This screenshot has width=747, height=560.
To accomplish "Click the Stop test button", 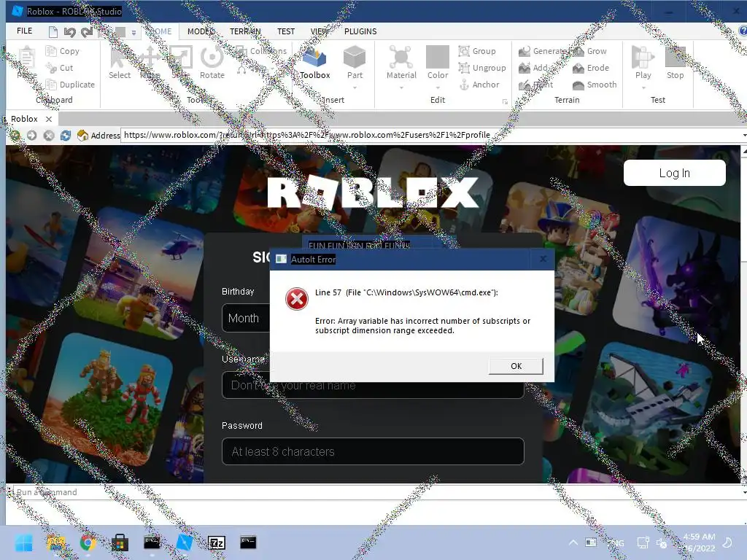I will point(675,63).
